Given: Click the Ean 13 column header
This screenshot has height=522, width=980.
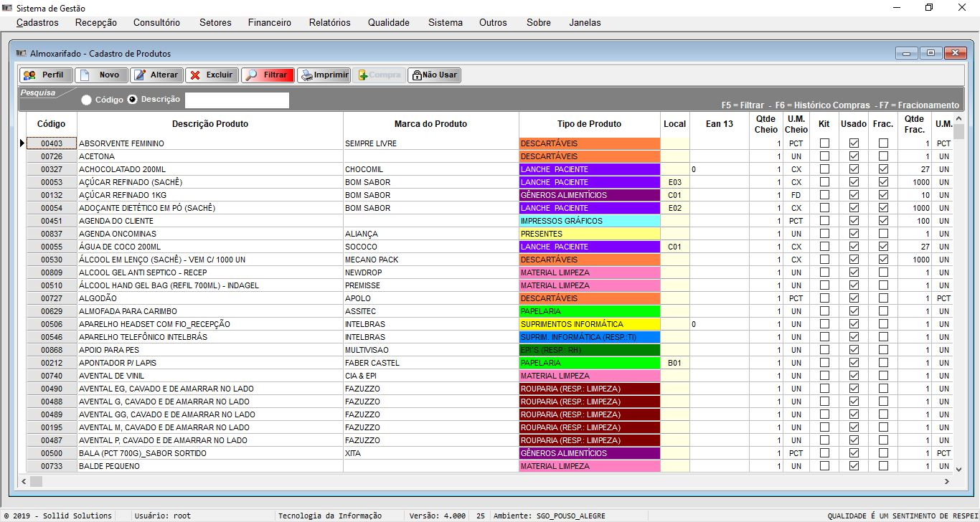Looking at the screenshot, I should click(x=720, y=124).
